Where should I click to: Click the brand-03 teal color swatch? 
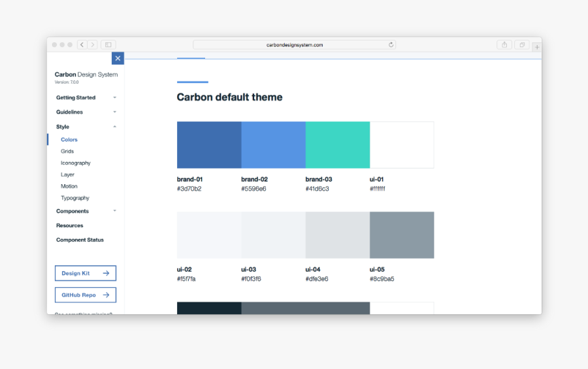point(338,145)
